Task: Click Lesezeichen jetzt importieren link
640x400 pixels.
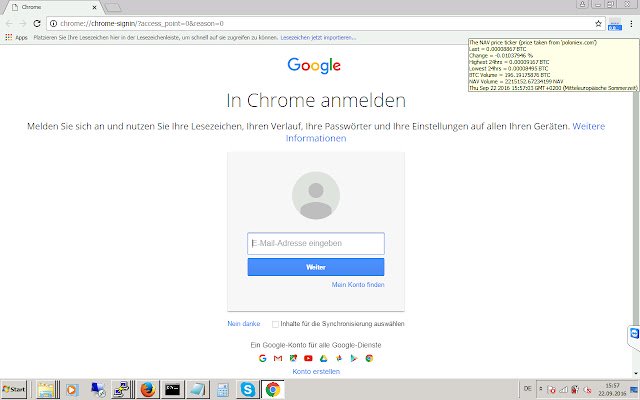Action: pos(318,38)
